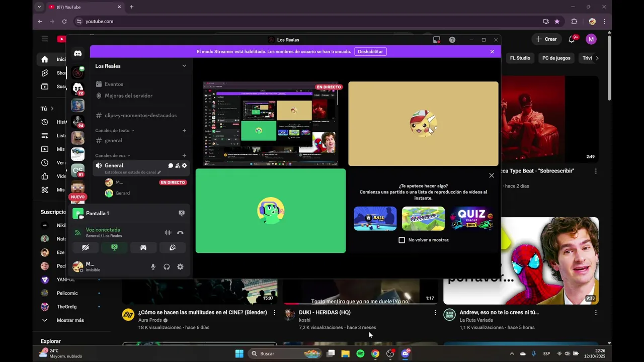Open General voice channel settings gear
Screen dimensions: 644x362
(x=184, y=165)
